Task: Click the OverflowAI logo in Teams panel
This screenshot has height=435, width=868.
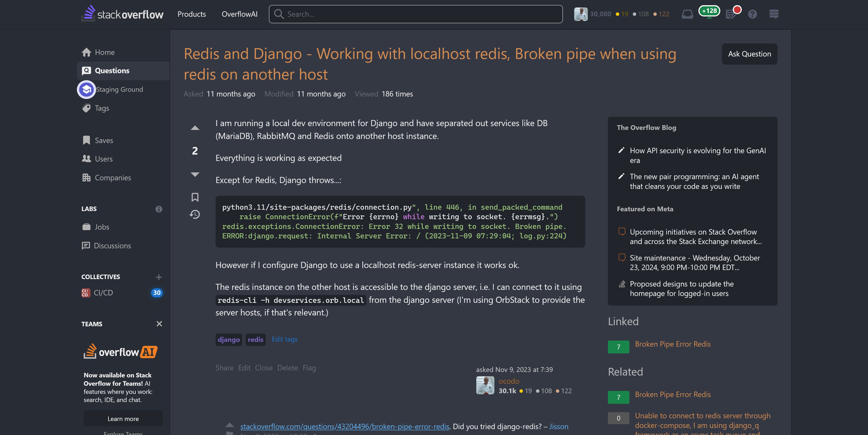Action: [120, 351]
